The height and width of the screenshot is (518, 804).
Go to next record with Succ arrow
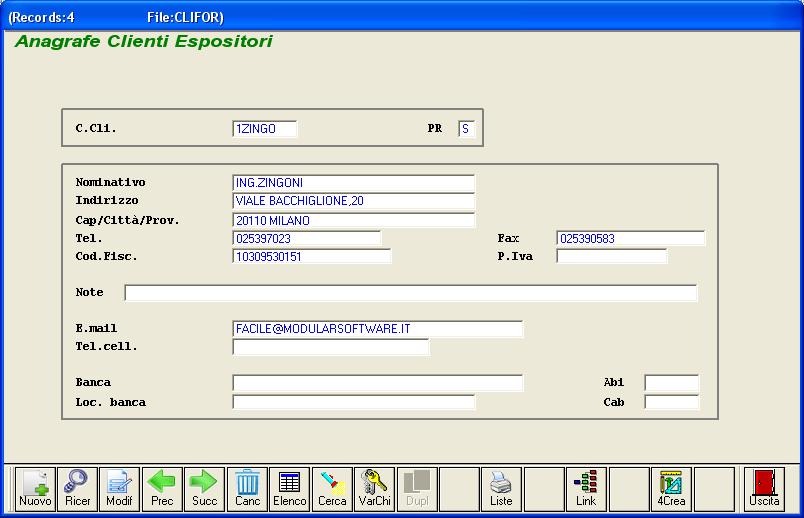(x=204, y=489)
